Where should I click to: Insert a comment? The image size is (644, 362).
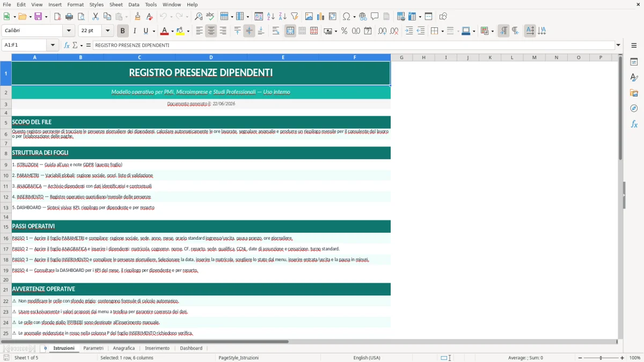pos(375,17)
